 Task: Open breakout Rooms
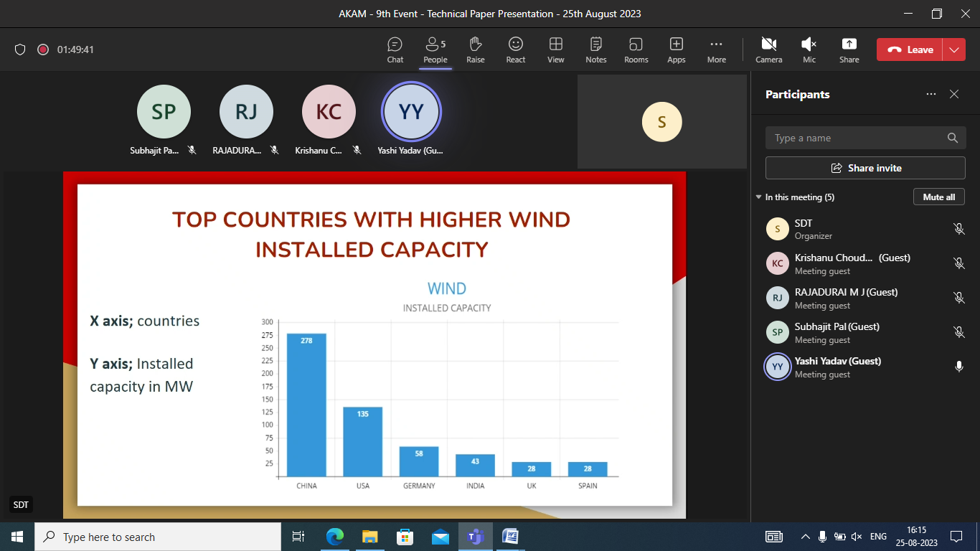click(x=636, y=50)
